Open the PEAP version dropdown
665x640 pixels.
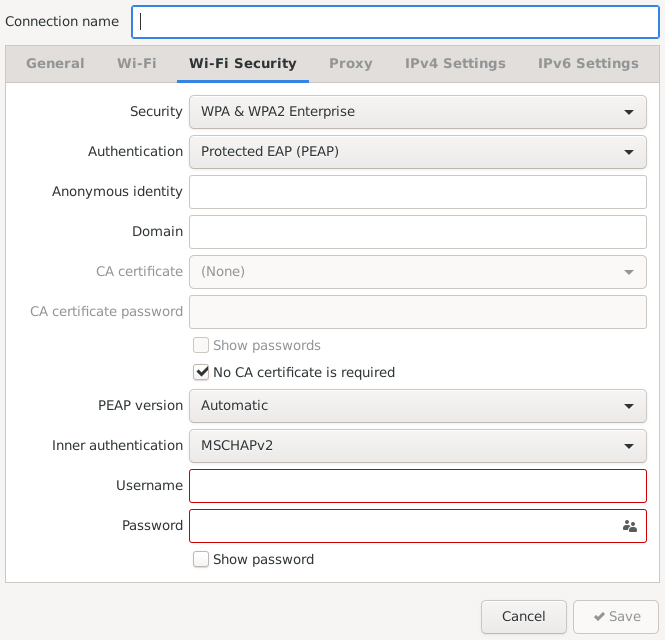click(418, 406)
